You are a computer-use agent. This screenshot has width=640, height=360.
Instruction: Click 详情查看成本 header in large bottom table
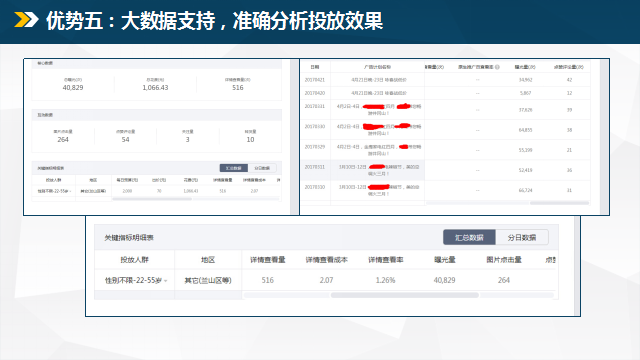point(327,260)
